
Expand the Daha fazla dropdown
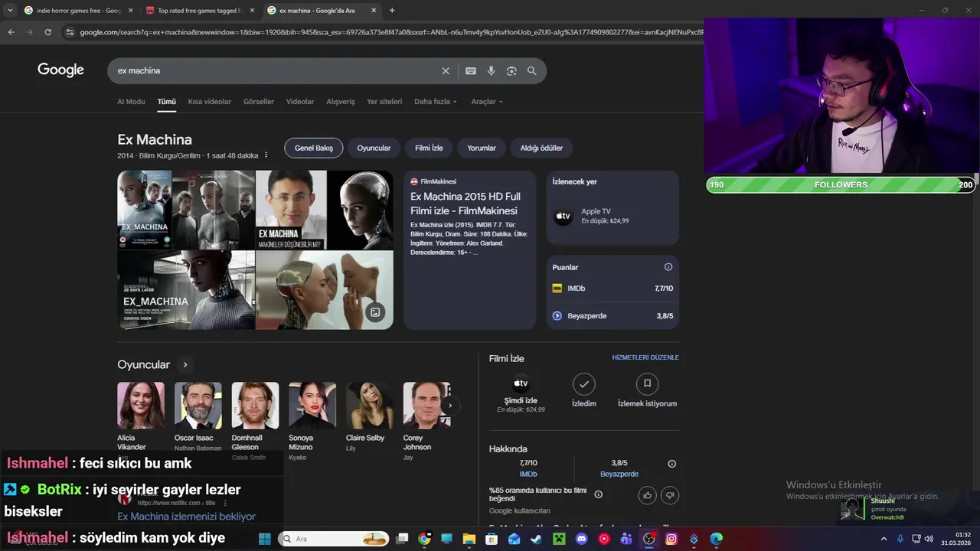coord(436,102)
